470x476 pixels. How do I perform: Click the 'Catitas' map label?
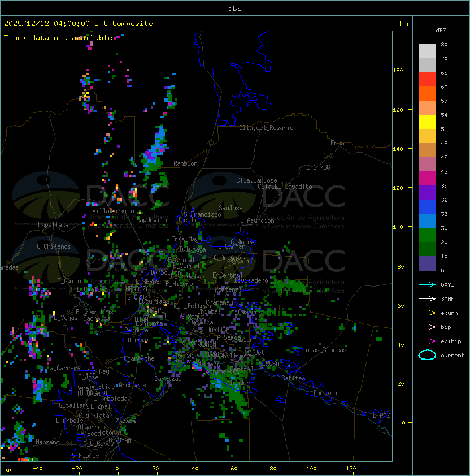293,379
